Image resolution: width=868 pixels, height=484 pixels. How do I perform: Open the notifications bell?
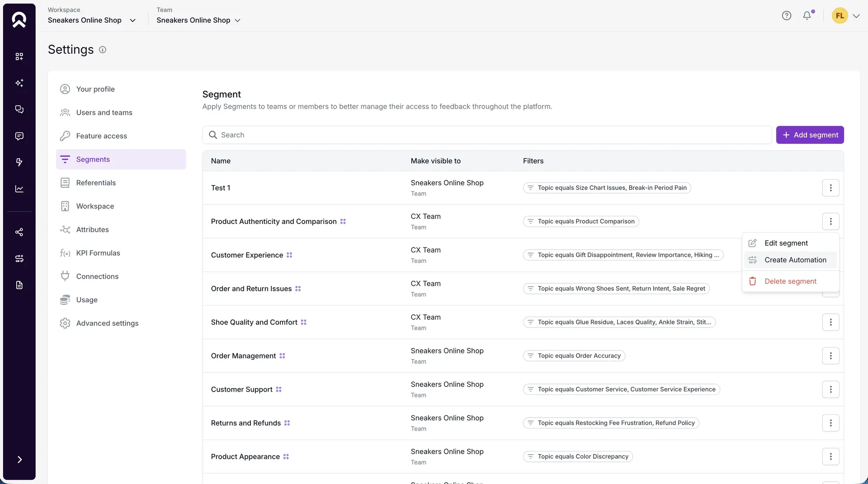[807, 16]
